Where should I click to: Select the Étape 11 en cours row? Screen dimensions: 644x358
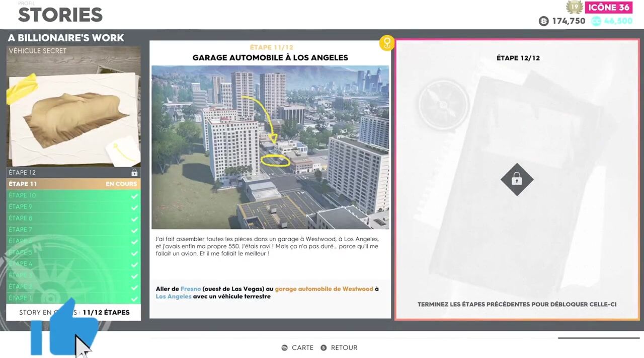point(73,184)
